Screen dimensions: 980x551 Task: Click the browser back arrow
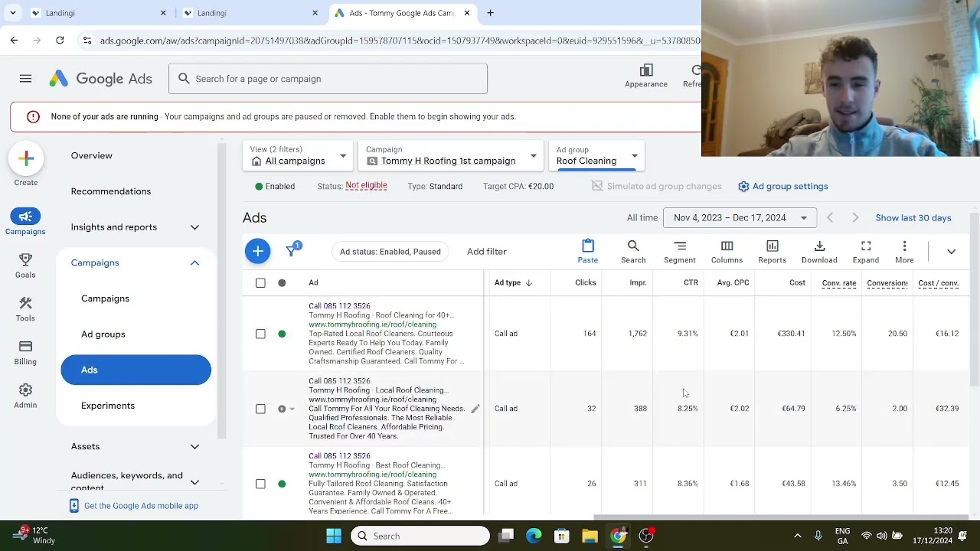point(14,40)
